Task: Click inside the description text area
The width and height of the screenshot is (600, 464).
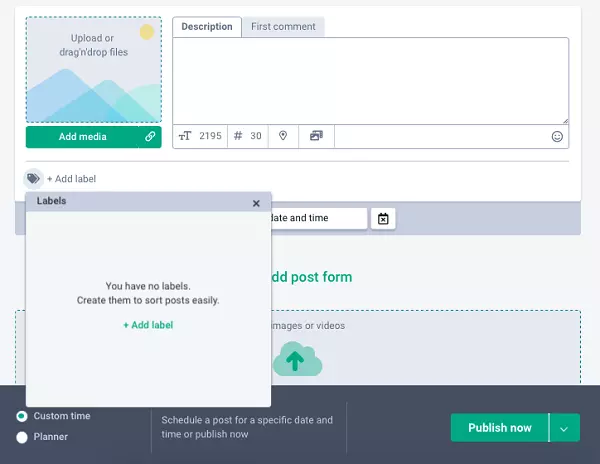Action: [370, 80]
